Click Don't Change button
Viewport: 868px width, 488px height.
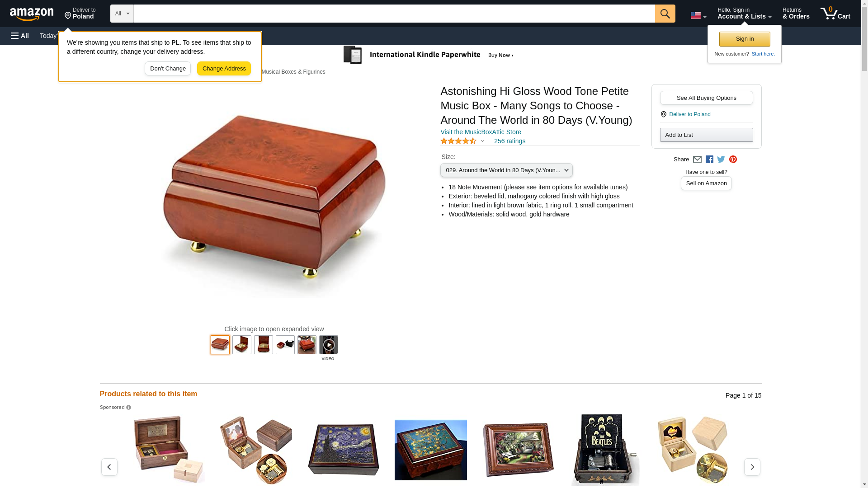tap(168, 69)
